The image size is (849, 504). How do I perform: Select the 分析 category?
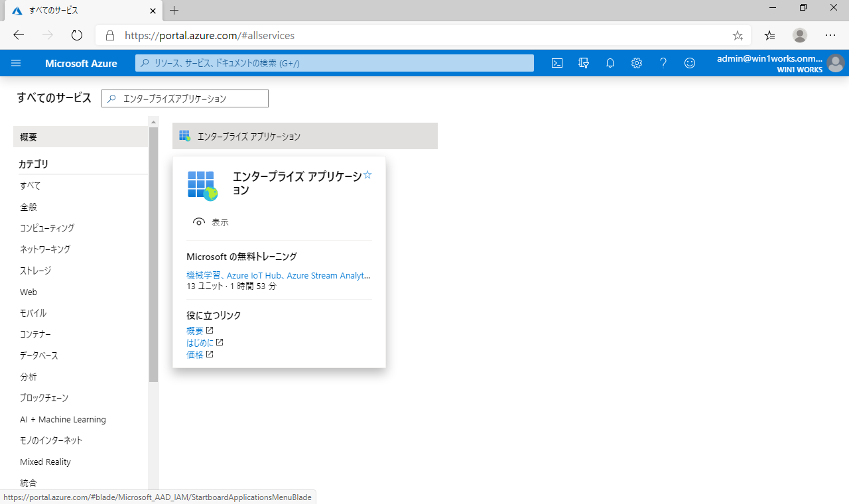[x=29, y=376]
